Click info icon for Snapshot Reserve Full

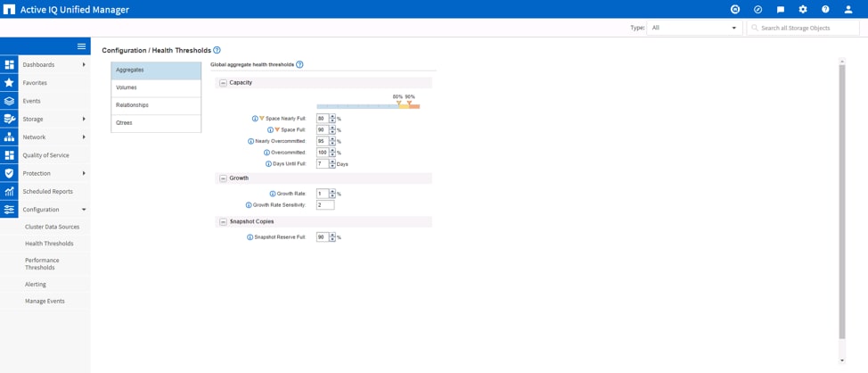250,237
